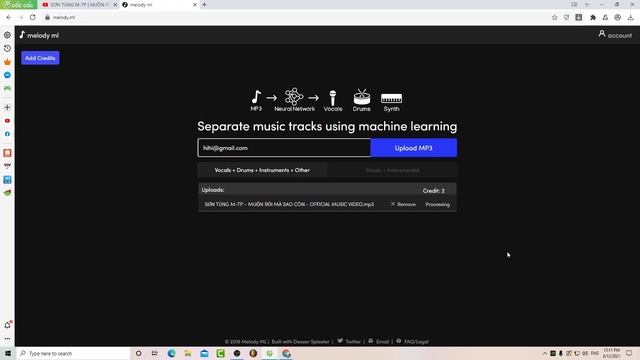Image resolution: width=640 pixels, height=360 pixels.
Task: Click the Cốc Cốc browser menu button
Action: (x=18, y=4)
